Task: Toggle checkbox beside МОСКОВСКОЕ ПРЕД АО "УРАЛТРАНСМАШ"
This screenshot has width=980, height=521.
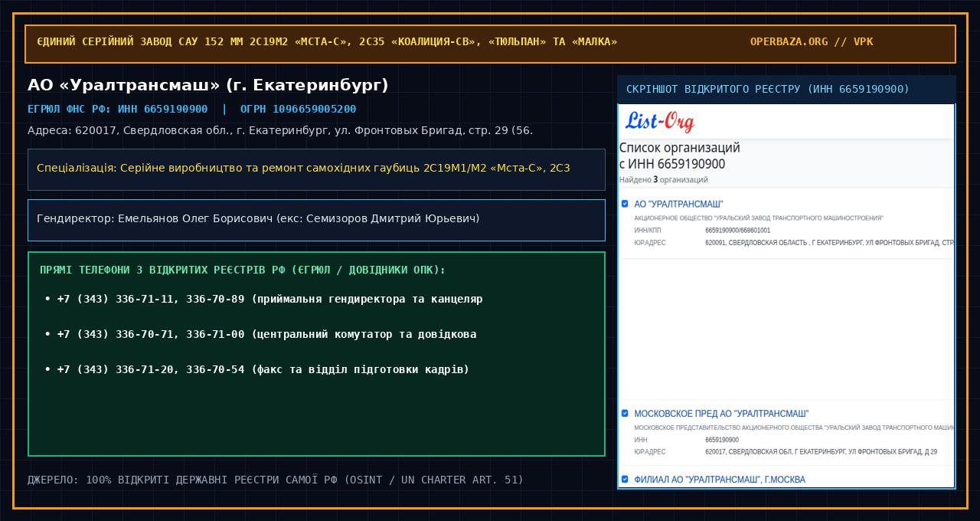Action: [625, 414]
